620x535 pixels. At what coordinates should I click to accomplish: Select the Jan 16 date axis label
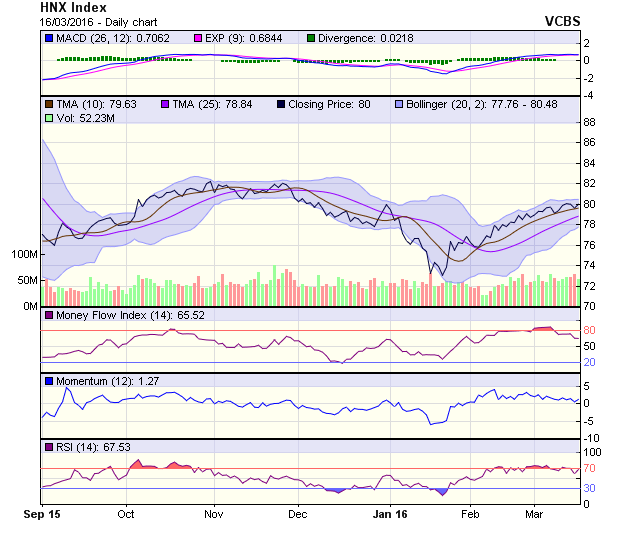[390, 513]
